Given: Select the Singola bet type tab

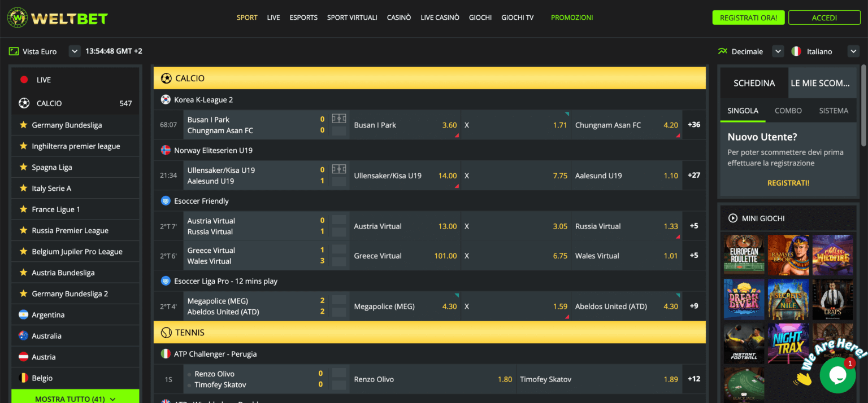Looking at the screenshot, I should [743, 111].
